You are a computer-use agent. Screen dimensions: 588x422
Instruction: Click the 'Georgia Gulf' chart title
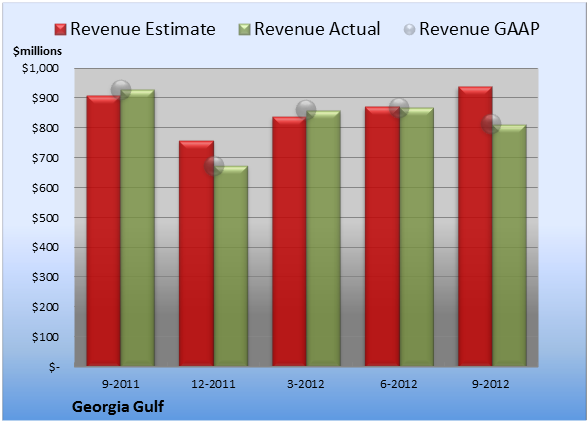click(x=118, y=407)
